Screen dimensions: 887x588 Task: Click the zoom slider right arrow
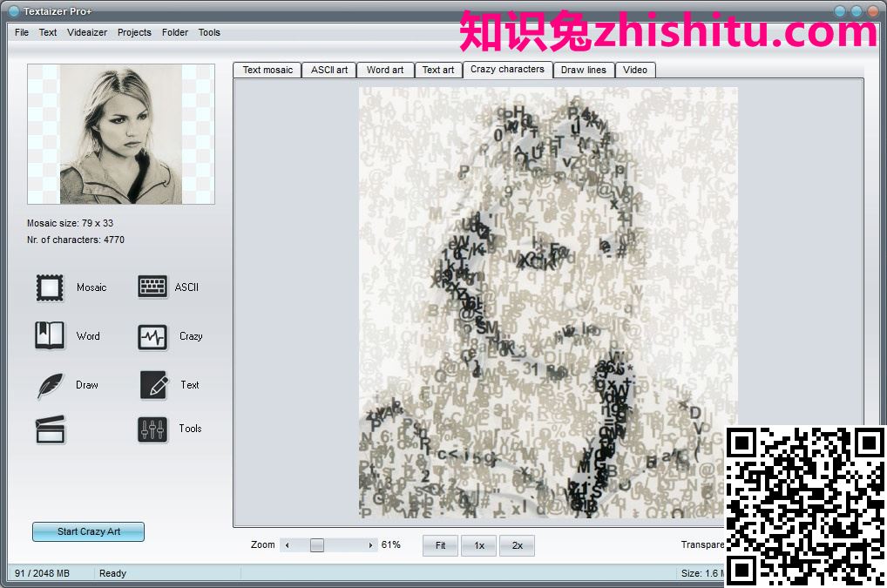[x=370, y=545]
